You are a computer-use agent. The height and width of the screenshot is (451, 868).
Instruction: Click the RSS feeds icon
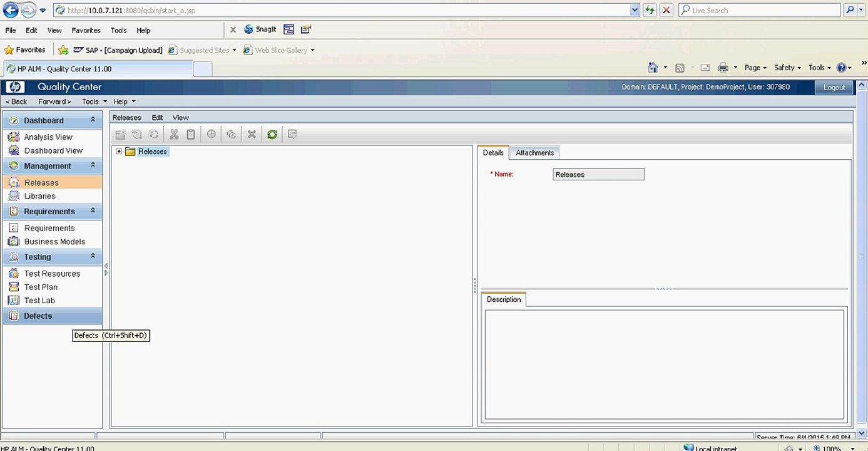coord(680,68)
